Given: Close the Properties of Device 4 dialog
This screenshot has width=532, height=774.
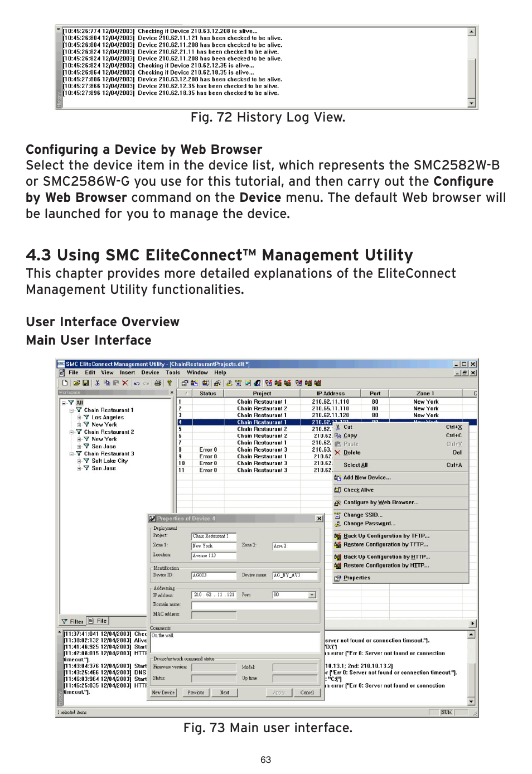Looking at the screenshot, I should coord(320,519).
